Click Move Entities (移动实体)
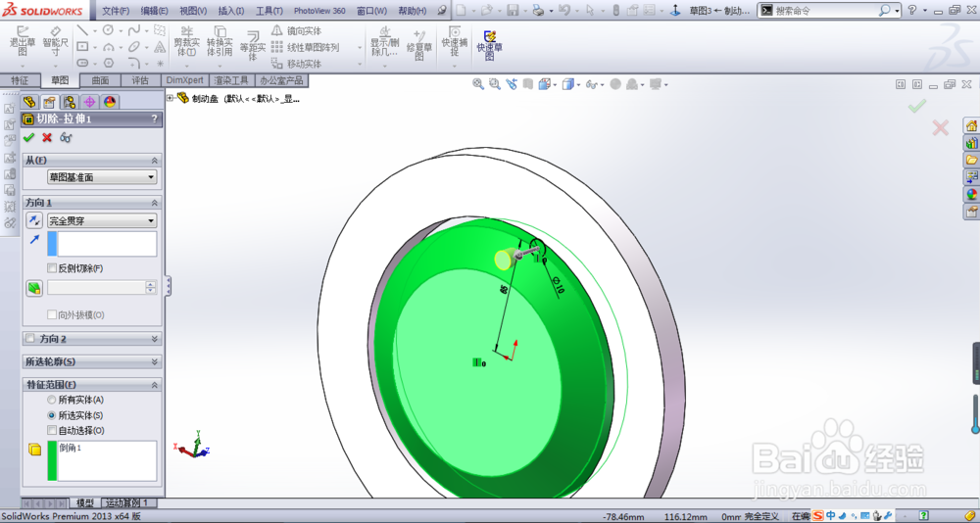The image size is (980, 523). click(298, 64)
